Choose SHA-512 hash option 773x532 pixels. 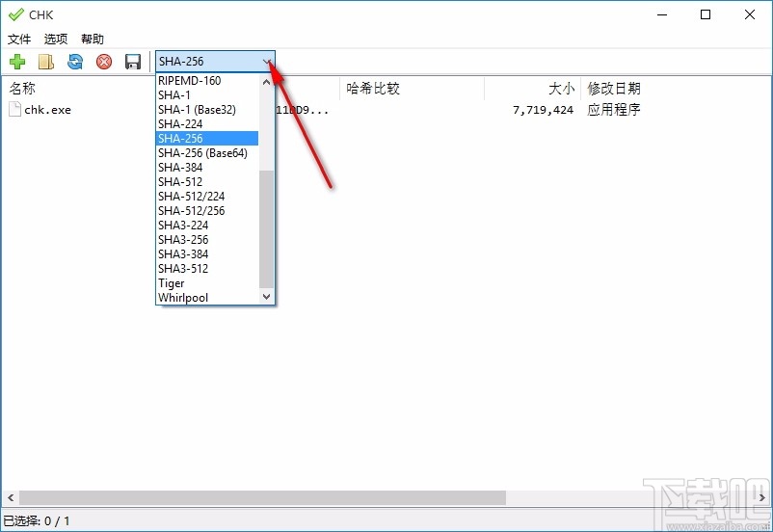207,182
